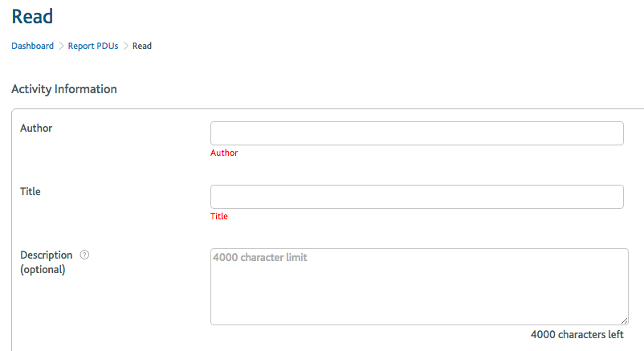Image resolution: width=644 pixels, height=351 pixels.
Task: Click the Read page heading
Action: point(32,17)
